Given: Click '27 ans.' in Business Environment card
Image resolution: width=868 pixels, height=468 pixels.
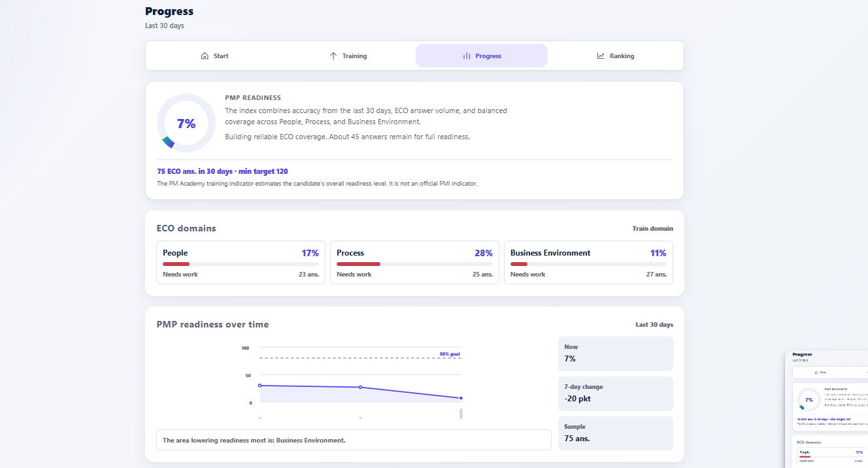Looking at the screenshot, I should pos(656,275).
